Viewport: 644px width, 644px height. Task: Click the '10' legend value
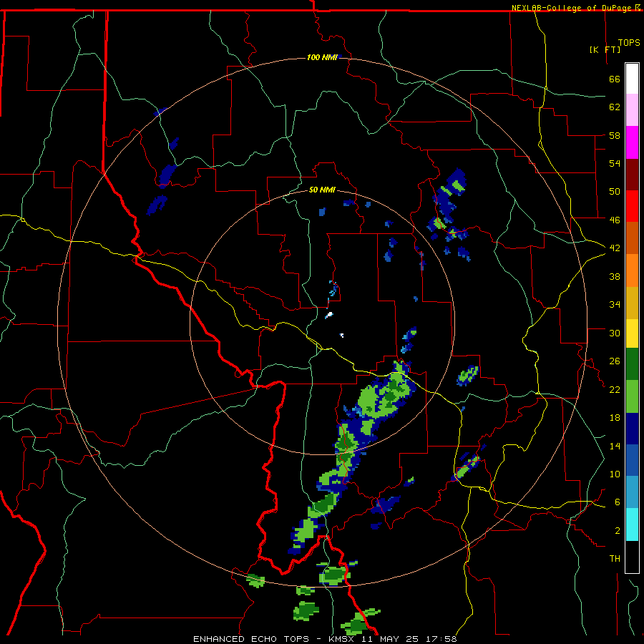(615, 474)
